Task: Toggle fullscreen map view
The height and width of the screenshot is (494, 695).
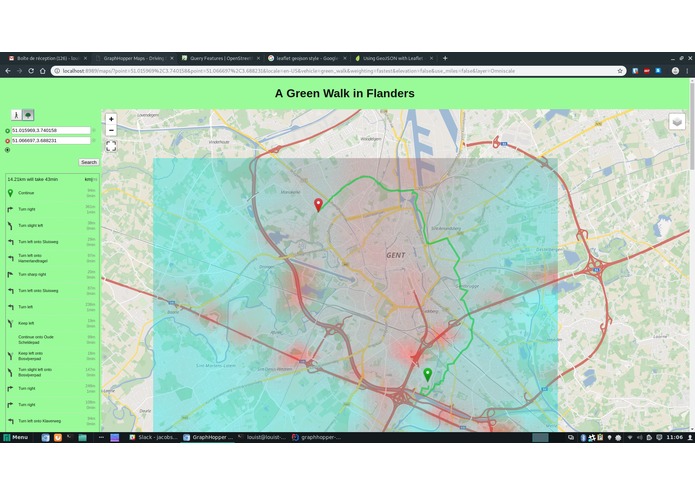Action: pyautogui.click(x=111, y=146)
